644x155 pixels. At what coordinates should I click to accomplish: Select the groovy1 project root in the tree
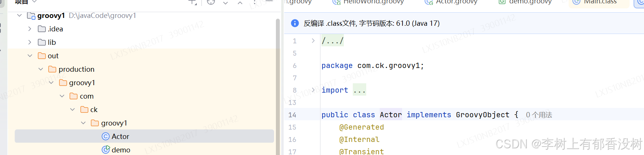pyautogui.click(x=144, y=15)
